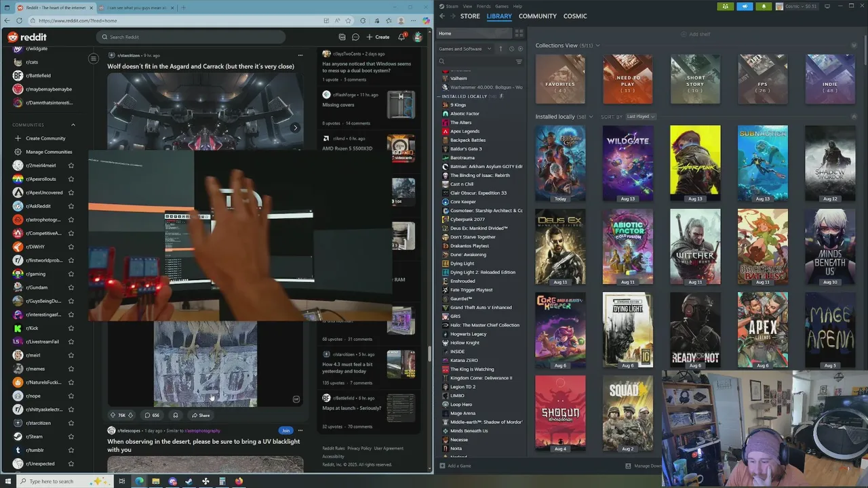This screenshot has height=488, width=868.
Task: Open the Subnautica game cover
Action: (763, 163)
